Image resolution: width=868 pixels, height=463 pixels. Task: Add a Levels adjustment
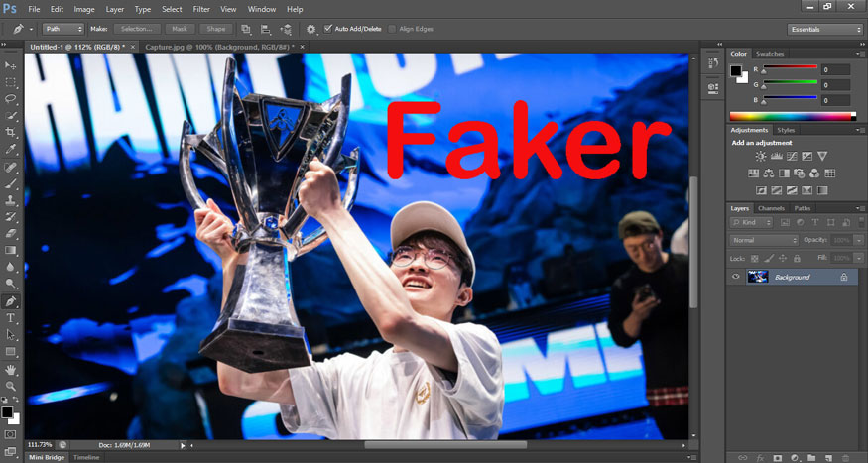776,157
